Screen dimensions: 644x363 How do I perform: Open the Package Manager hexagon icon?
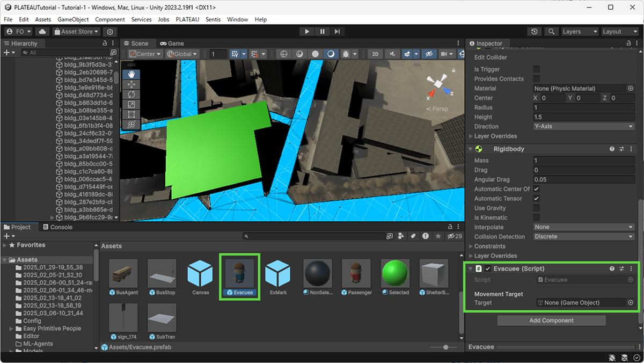(110, 32)
